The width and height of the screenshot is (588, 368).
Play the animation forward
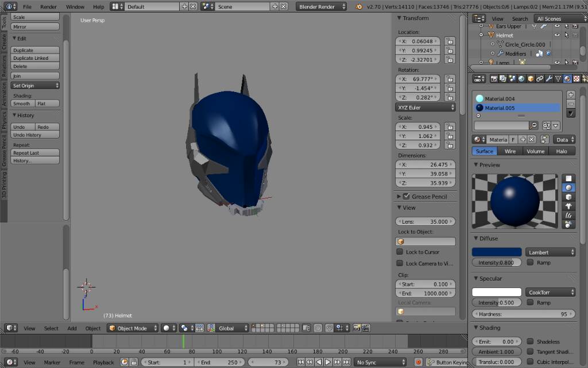click(328, 362)
